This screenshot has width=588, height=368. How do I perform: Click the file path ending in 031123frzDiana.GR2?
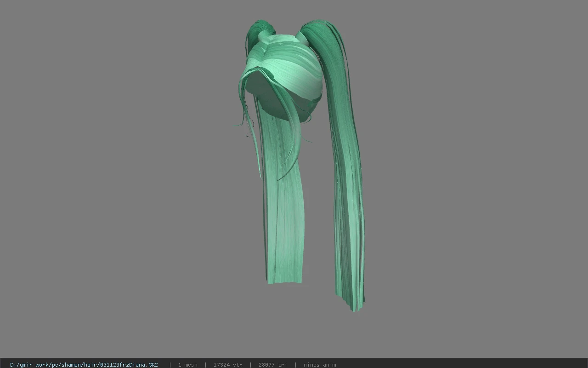[84, 365]
